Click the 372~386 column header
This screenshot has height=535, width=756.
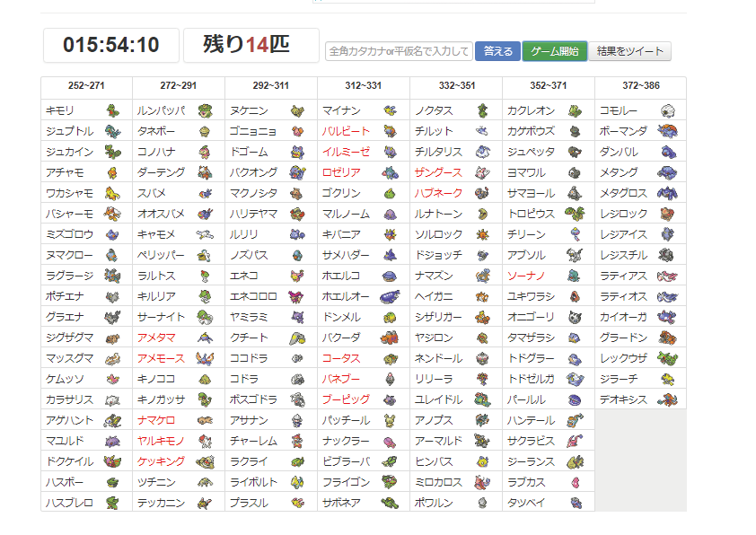point(641,86)
